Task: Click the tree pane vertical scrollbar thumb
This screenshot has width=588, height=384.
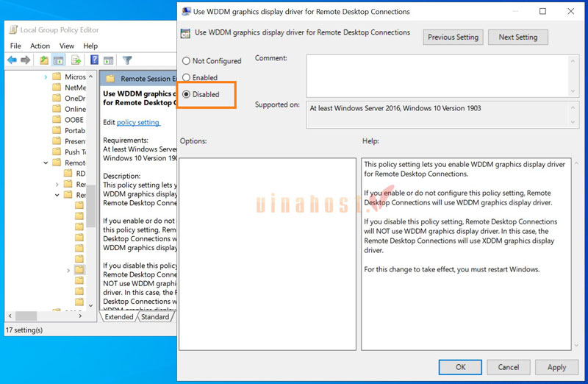Action: [x=90, y=207]
